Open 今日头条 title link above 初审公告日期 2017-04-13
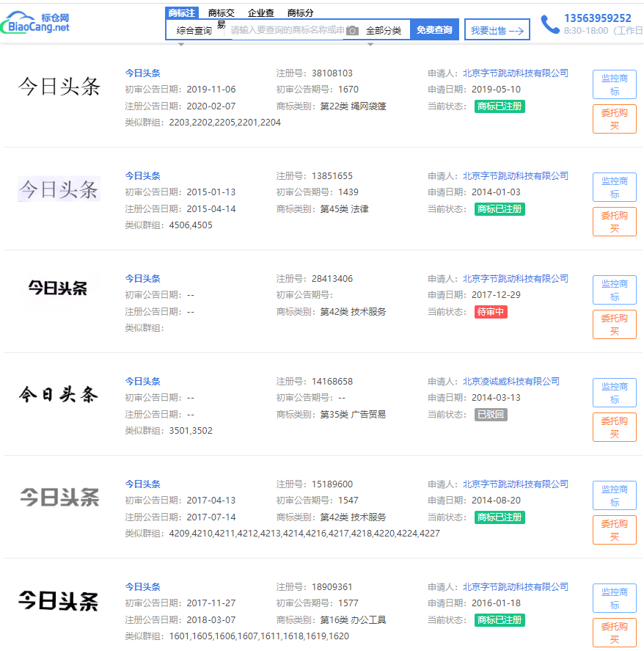This screenshot has height=651, width=644. [143, 484]
